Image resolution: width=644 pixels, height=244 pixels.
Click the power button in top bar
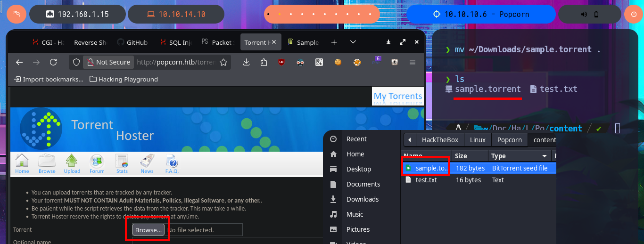click(x=633, y=14)
